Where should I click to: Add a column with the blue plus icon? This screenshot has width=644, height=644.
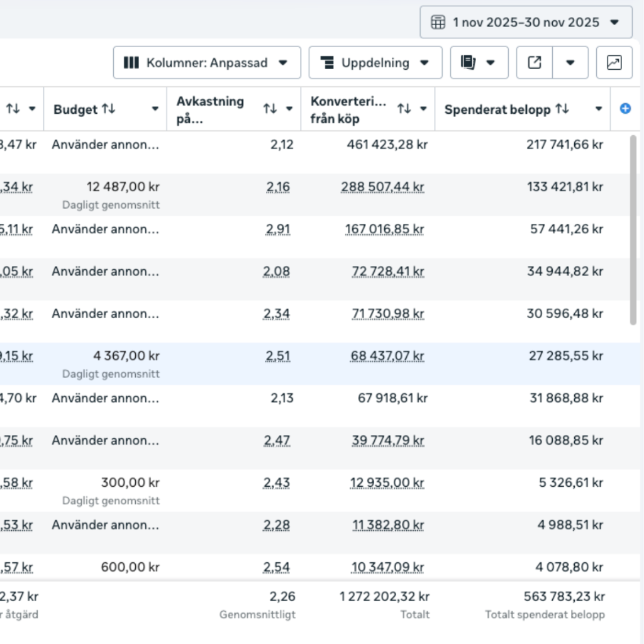click(625, 109)
